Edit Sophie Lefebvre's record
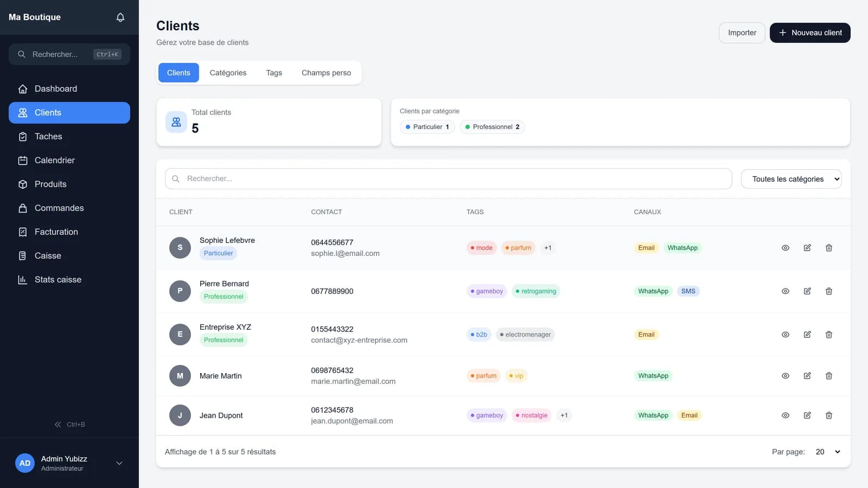This screenshot has width=868, height=488. click(x=807, y=248)
